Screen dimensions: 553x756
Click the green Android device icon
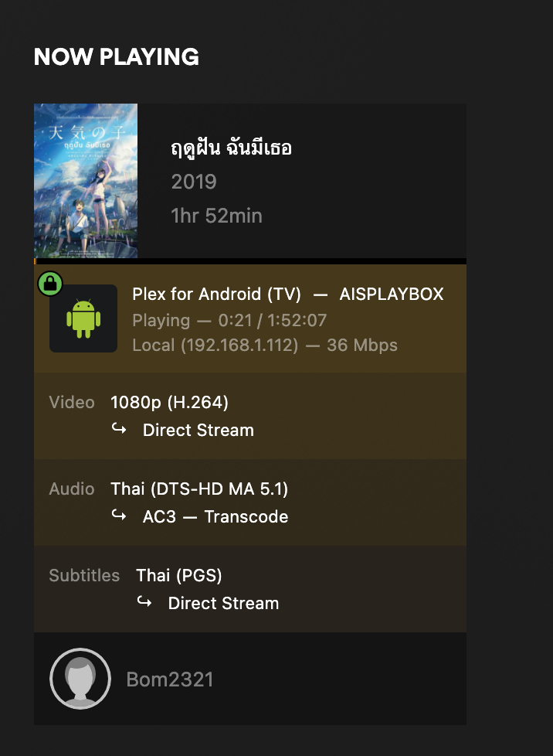pyautogui.click(x=83, y=318)
